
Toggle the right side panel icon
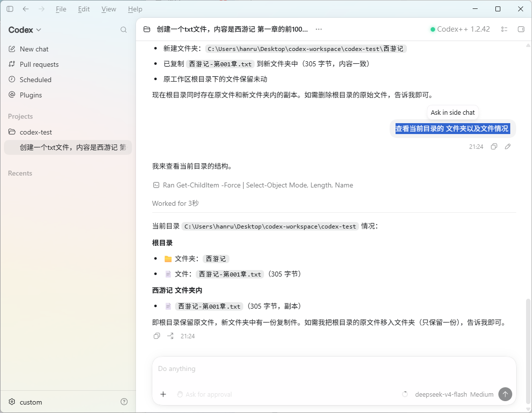coord(521,29)
